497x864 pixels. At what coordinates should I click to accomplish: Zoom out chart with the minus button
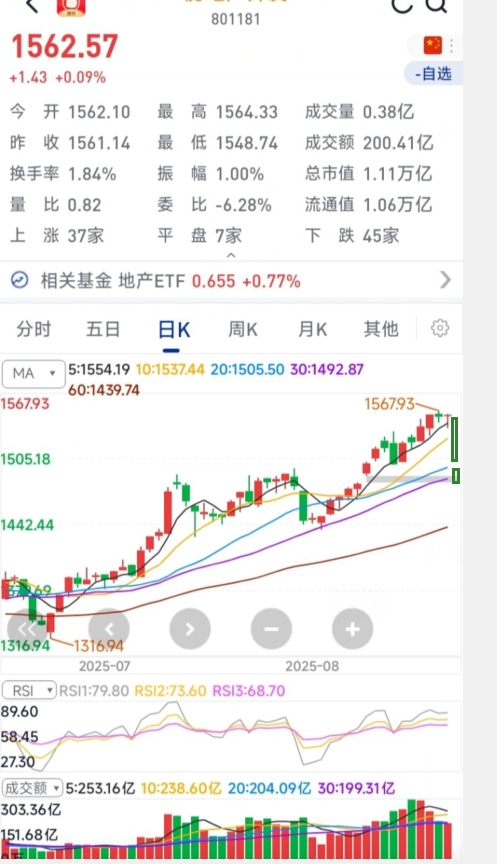(x=271, y=629)
